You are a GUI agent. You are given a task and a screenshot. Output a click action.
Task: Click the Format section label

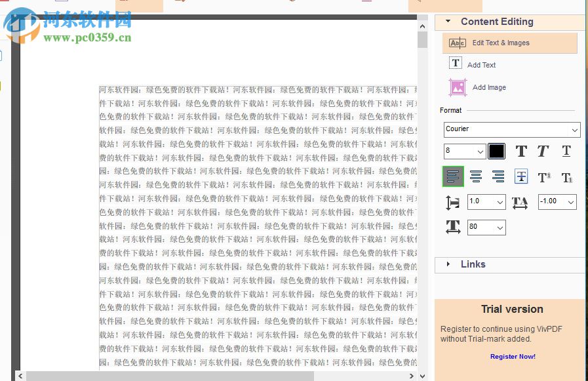coord(450,110)
